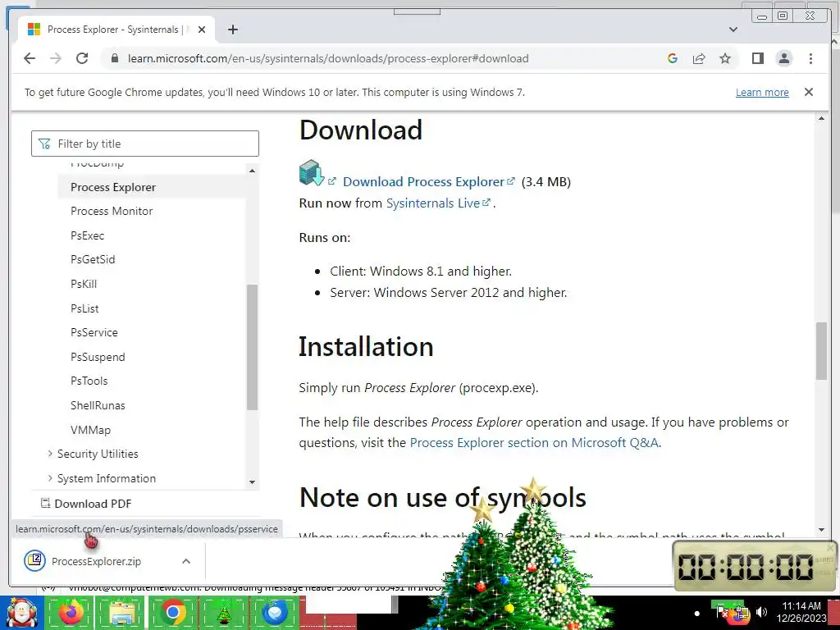This screenshot has height=630, width=840.
Task: Open the tab search chevron
Action: 733,30
